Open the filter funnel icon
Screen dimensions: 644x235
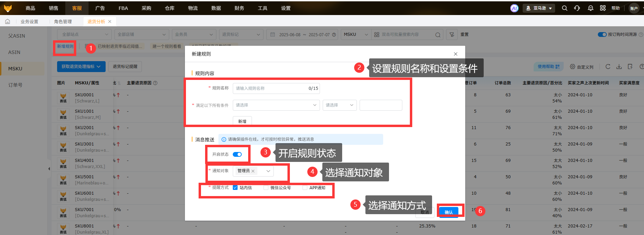tap(452, 34)
